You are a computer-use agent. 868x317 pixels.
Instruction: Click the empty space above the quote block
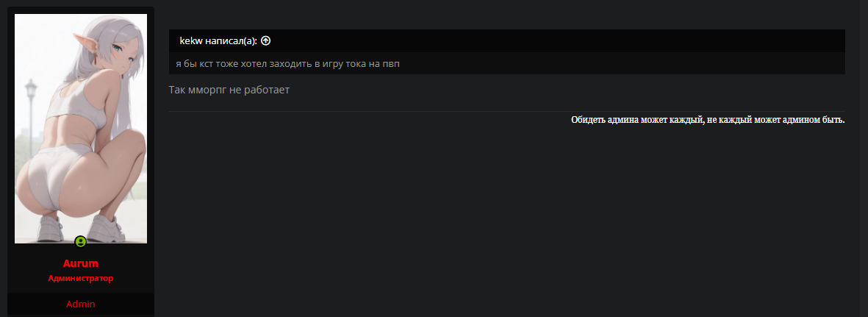[x=507, y=16]
